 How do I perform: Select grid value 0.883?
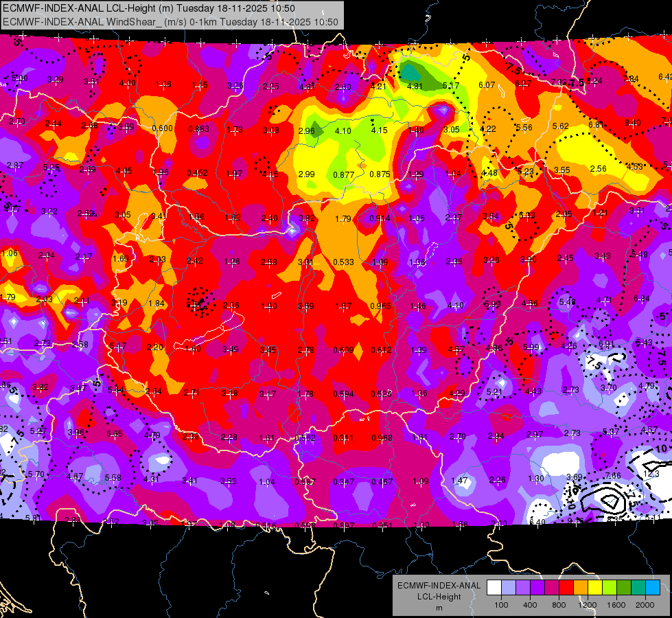[x=199, y=128]
